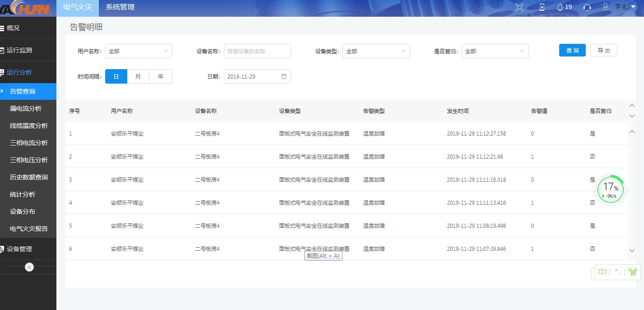644x310 pixels.
Task: Select time 2019-11-29 11:11:13.416 cell
Action: click(476, 202)
